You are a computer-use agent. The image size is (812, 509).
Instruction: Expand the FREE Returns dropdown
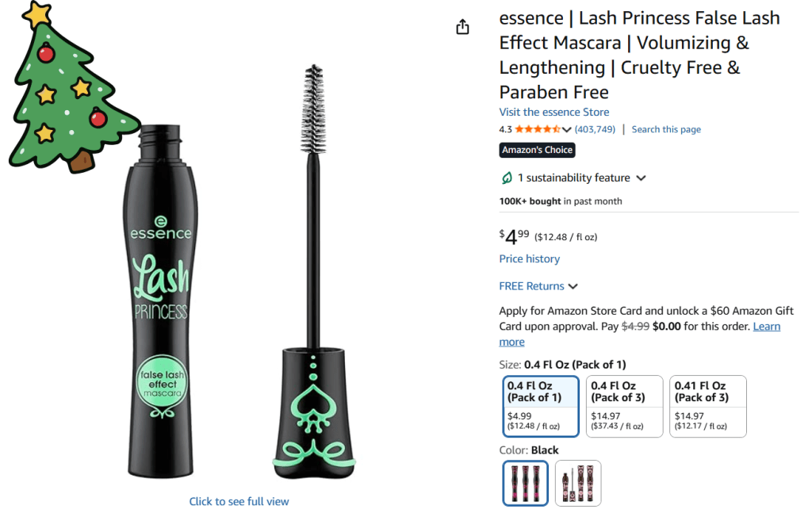(x=573, y=286)
